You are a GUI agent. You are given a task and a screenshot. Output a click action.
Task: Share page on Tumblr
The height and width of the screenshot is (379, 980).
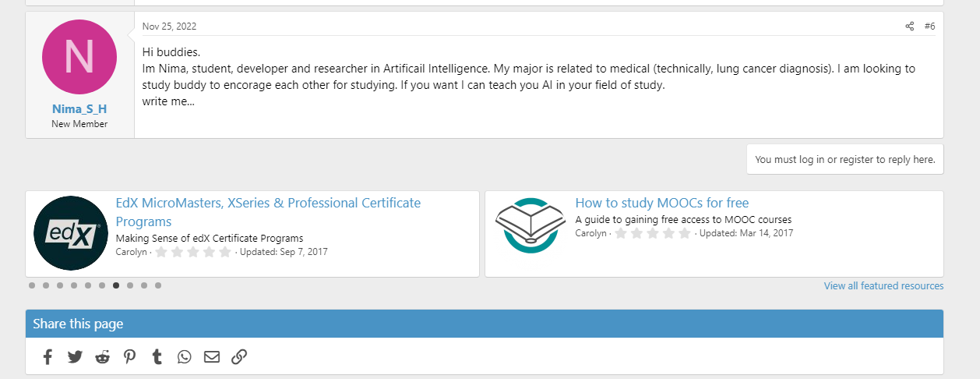[x=157, y=357]
